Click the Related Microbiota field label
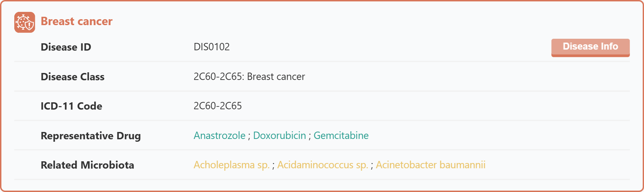Viewport: 644px width, 192px height. point(87,165)
